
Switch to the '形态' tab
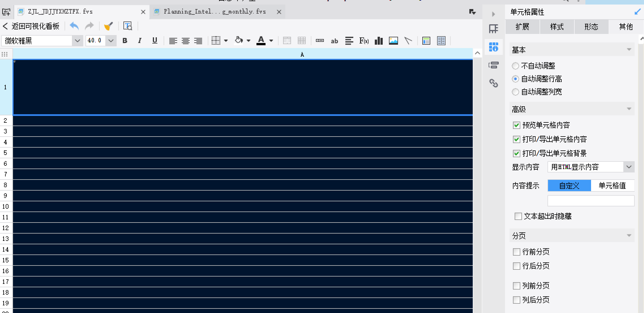coord(591,27)
